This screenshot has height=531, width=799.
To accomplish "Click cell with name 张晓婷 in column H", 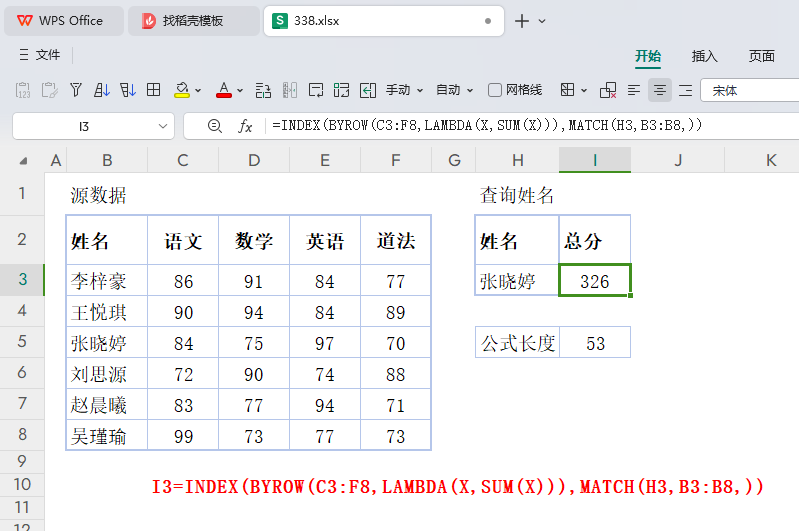I will [x=517, y=280].
